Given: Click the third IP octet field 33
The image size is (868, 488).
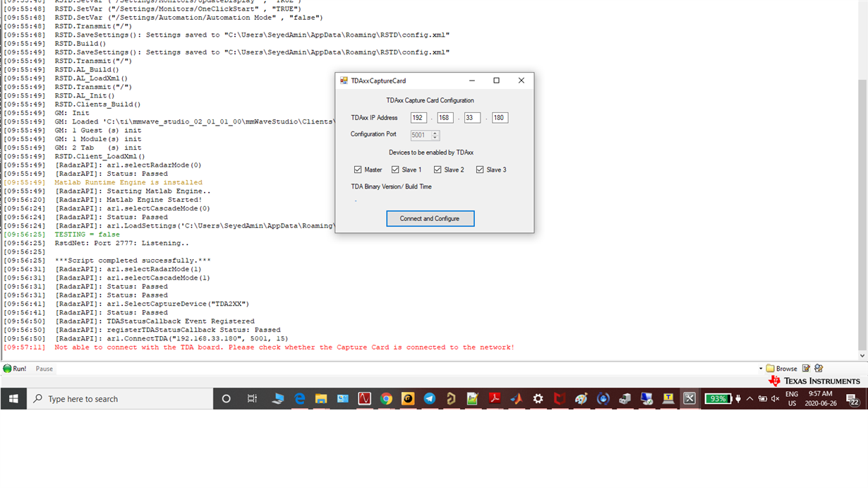Looking at the screenshot, I should point(472,118).
